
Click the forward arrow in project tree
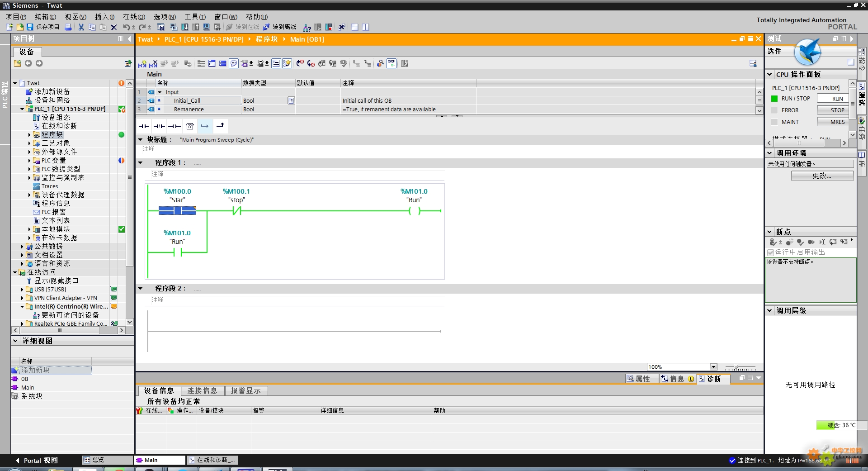tap(39, 63)
